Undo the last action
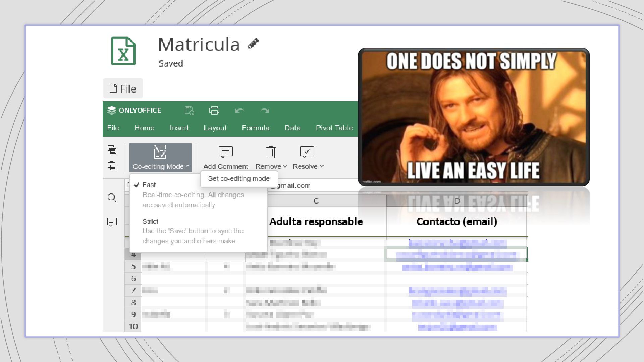The height and width of the screenshot is (362, 644). tap(239, 110)
